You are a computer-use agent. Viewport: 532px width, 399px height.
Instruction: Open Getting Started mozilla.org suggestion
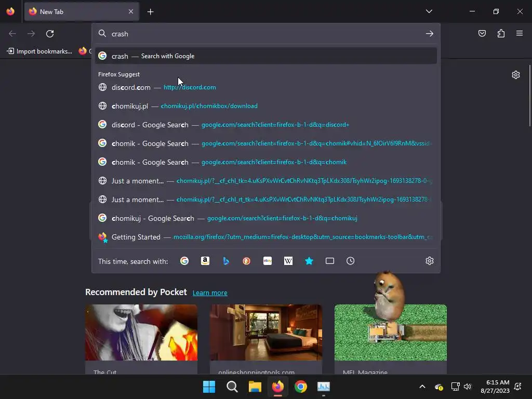[266, 237]
